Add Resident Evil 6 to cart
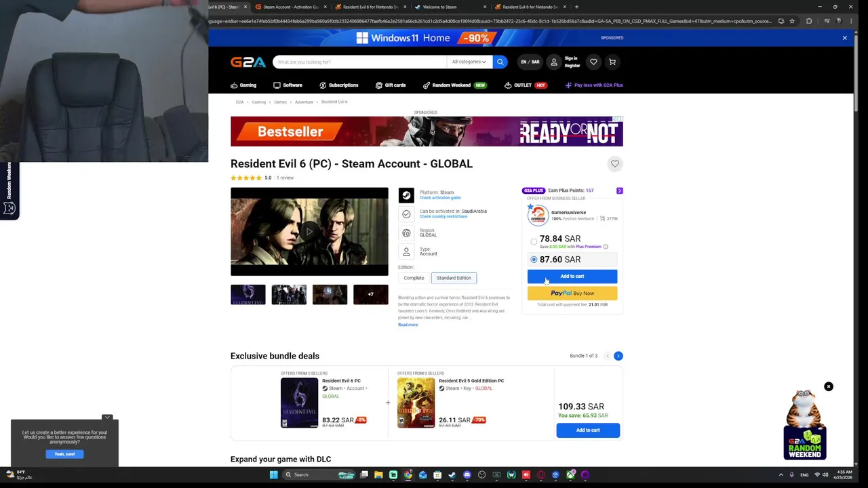 pos(572,277)
